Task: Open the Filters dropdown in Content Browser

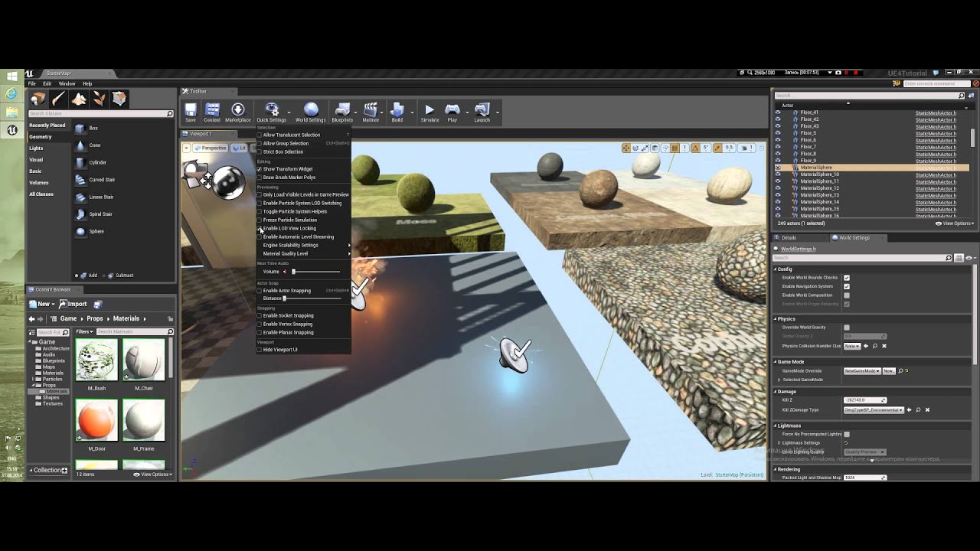Action: coord(84,331)
